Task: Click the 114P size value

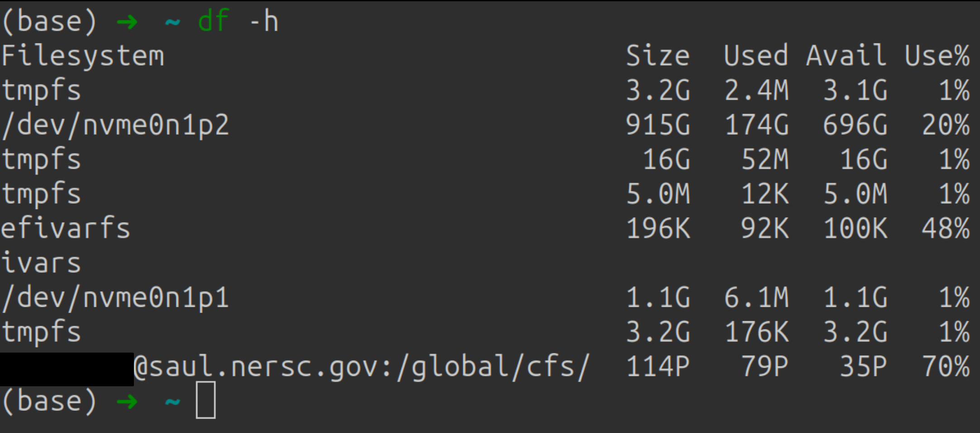Action: click(x=658, y=367)
